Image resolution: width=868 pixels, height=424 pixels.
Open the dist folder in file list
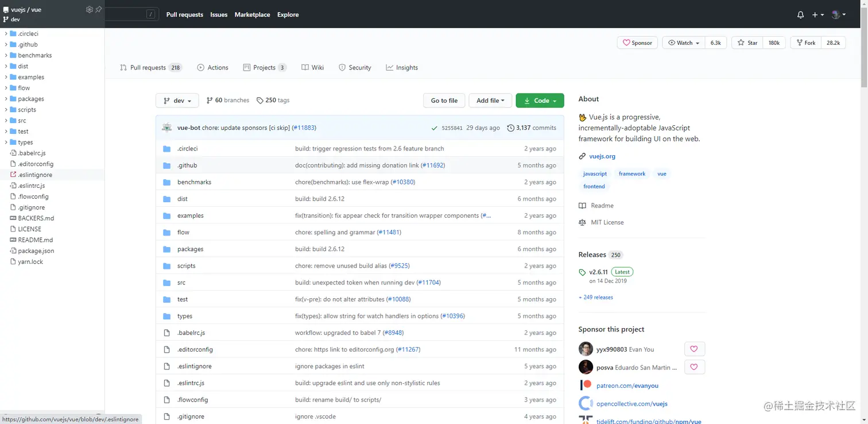coord(183,199)
